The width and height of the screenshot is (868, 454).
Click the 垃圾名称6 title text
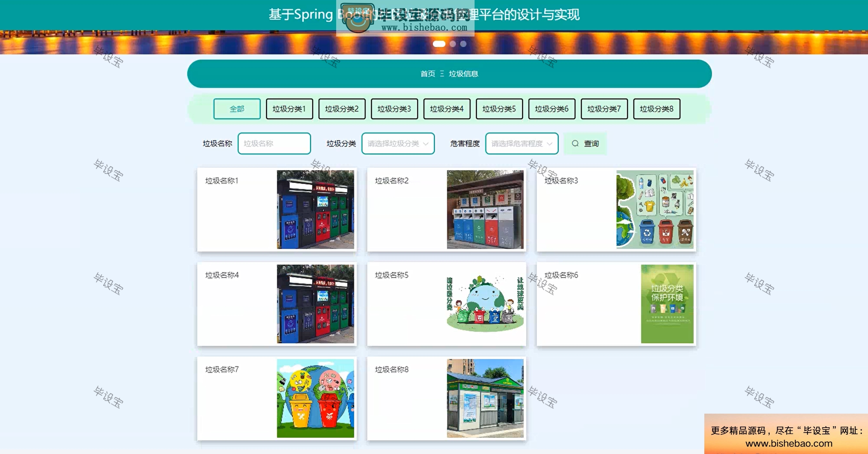tap(561, 275)
